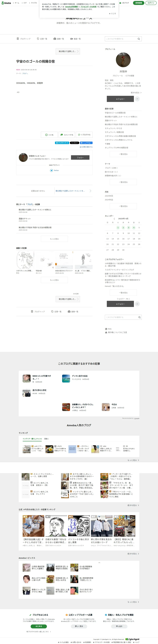Share via the B!ブックマーク button

[x=62, y=143]
